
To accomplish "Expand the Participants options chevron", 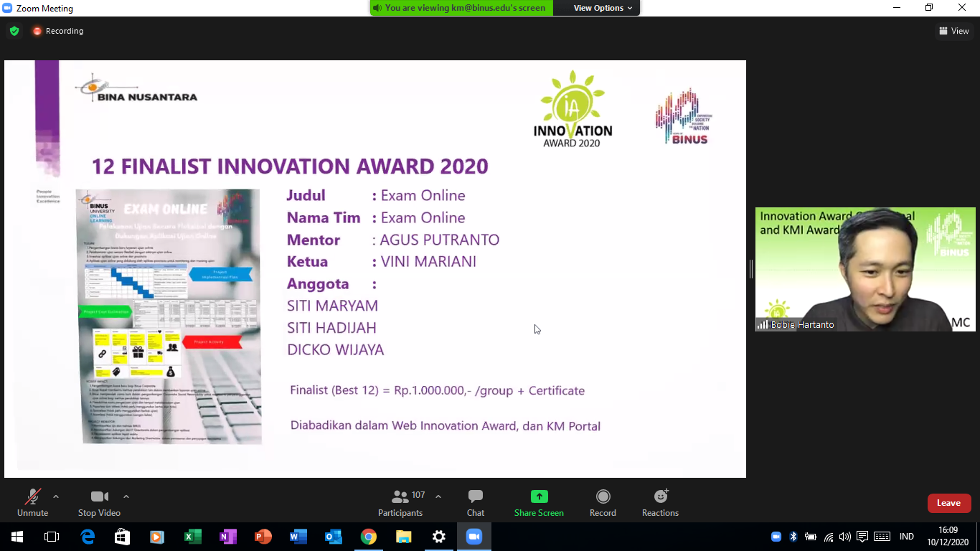I will click(x=438, y=496).
